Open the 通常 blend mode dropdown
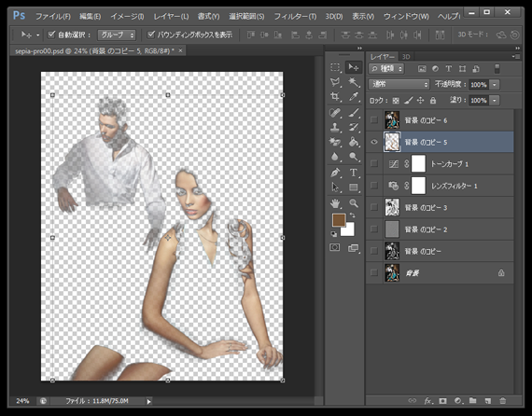This screenshot has height=416, width=532. pyautogui.click(x=399, y=84)
